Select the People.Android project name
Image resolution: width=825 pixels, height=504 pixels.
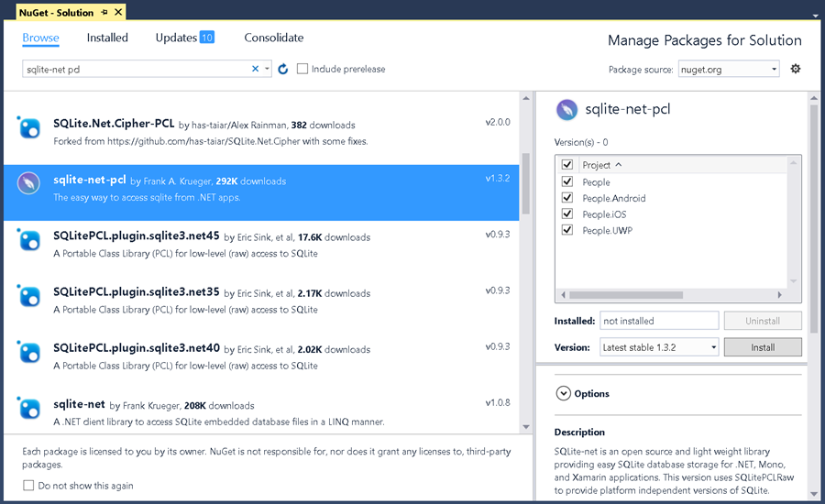click(614, 198)
